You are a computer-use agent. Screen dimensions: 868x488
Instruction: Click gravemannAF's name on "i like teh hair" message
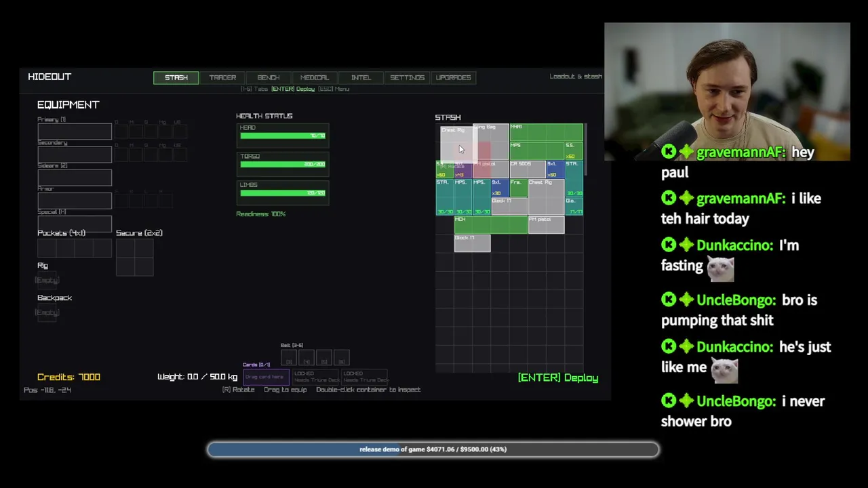[x=740, y=199]
